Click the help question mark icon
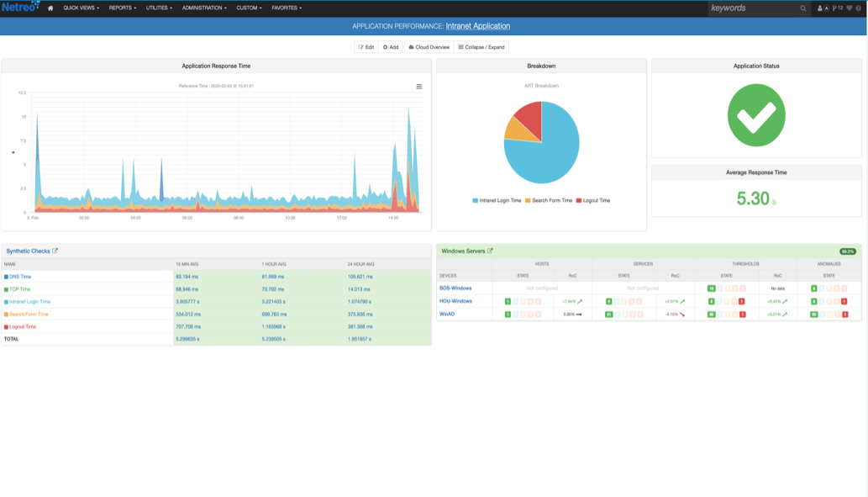 point(859,8)
